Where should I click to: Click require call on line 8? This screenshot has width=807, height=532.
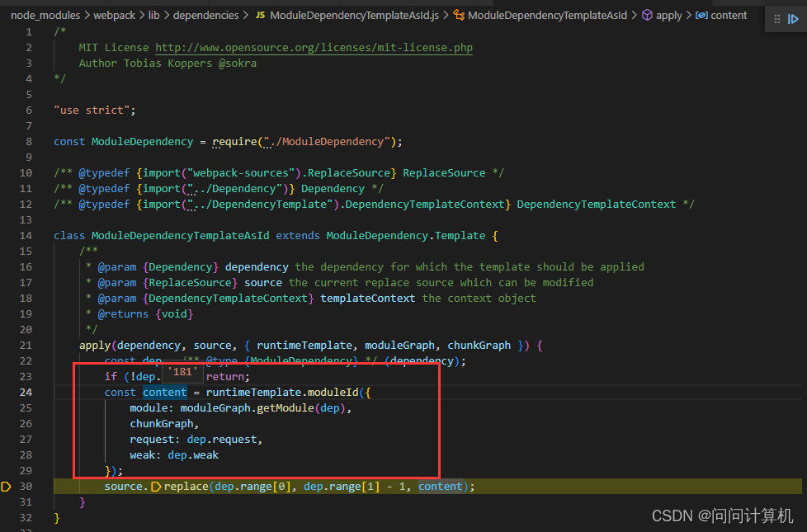click(234, 142)
